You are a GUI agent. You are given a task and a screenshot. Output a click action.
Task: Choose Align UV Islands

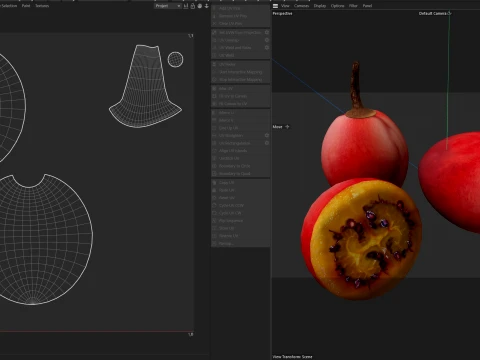point(241,151)
